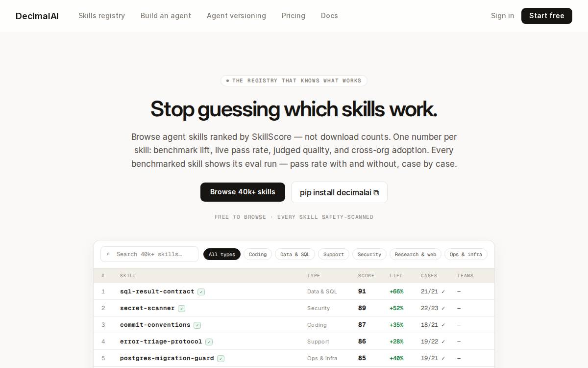The height and width of the screenshot is (368, 588).
Task: Select the All types filter
Action: tap(222, 254)
